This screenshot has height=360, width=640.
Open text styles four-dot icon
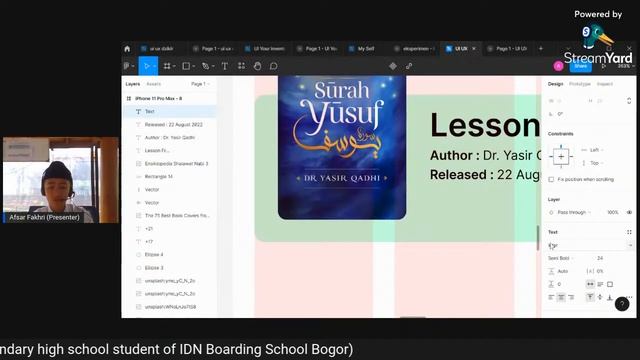coord(629,232)
